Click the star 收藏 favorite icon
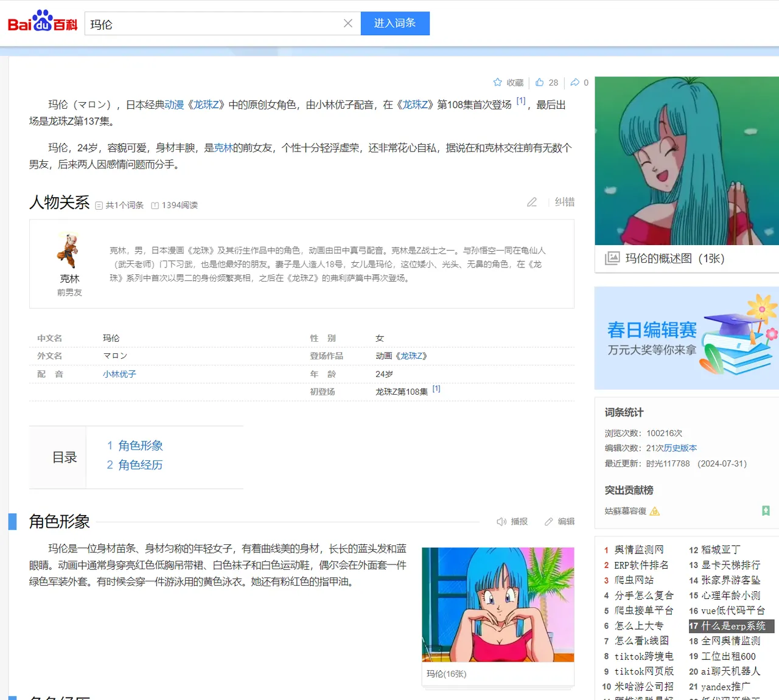This screenshot has height=700, width=779. (x=498, y=83)
